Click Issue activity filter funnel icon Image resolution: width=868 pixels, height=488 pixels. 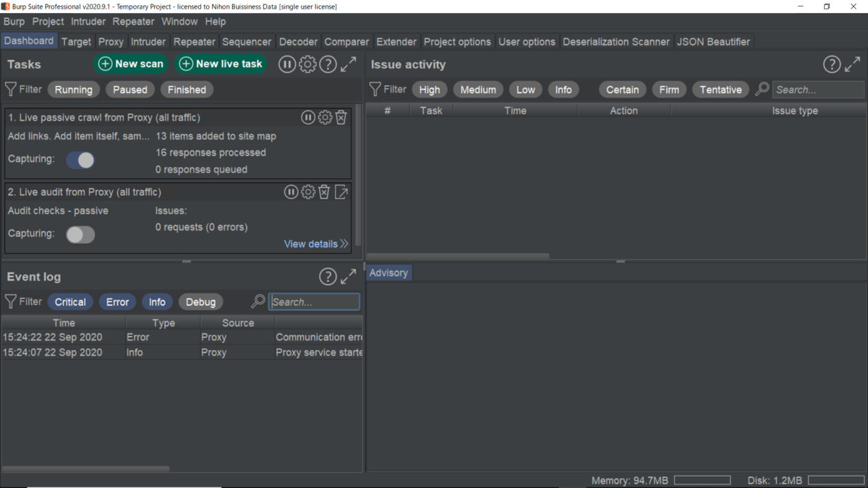375,90
